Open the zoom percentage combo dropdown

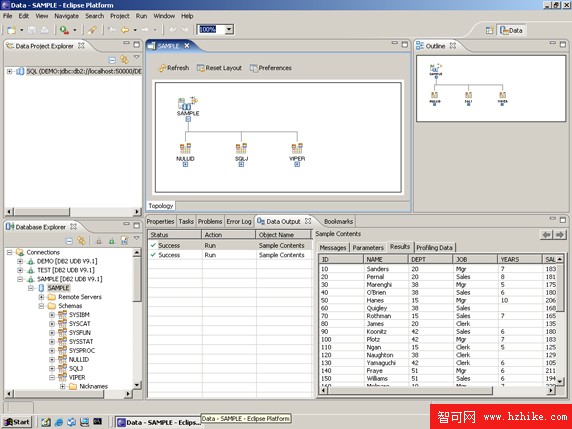[229, 30]
